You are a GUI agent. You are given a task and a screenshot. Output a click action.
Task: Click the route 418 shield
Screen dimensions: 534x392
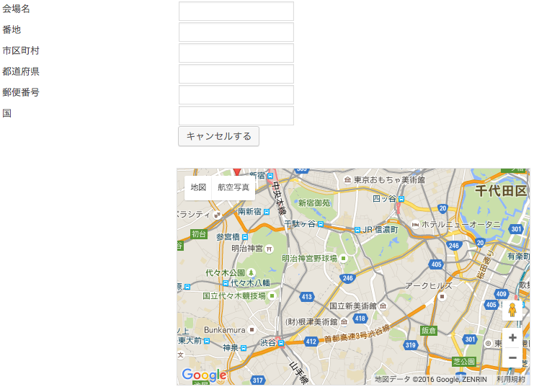(360, 318)
